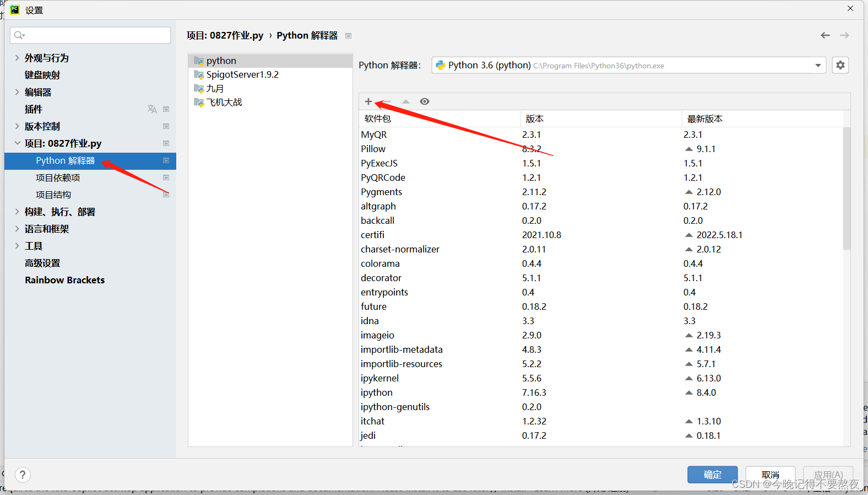Viewport: 868px width, 495px height.
Task: Click the 九月 project folder icon
Action: [x=199, y=88]
